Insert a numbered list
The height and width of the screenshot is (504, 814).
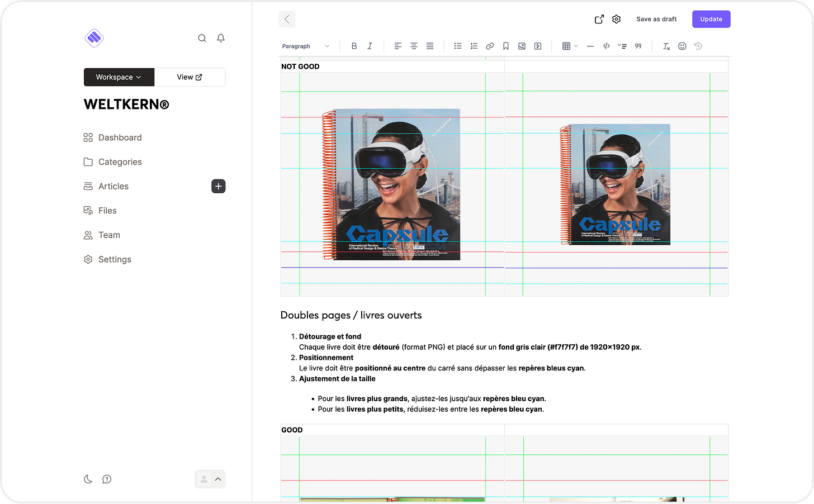(x=474, y=46)
